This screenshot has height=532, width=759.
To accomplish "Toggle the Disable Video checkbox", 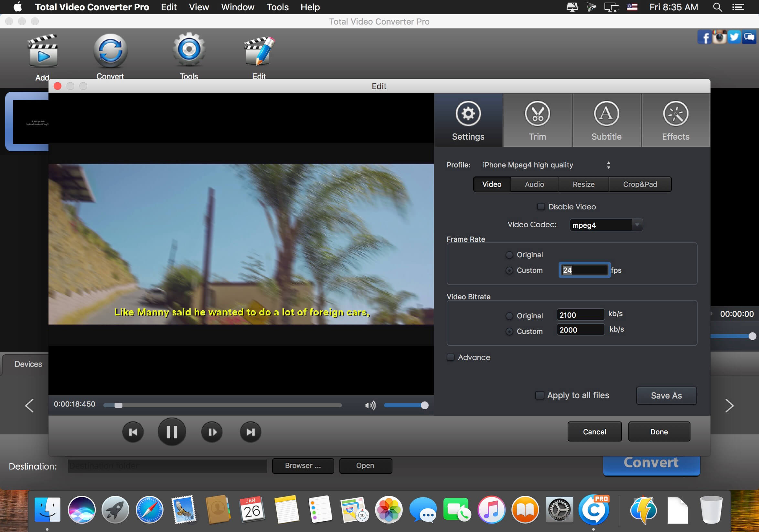I will coord(540,206).
